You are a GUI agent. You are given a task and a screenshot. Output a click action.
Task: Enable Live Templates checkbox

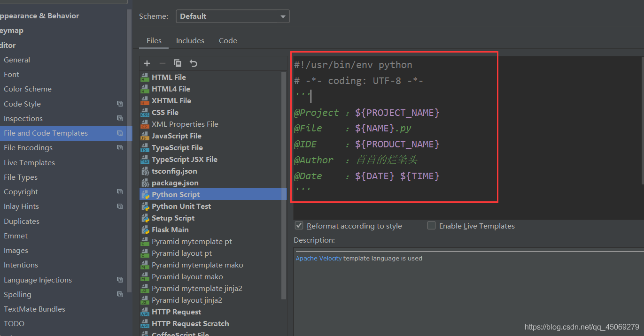(x=431, y=226)
